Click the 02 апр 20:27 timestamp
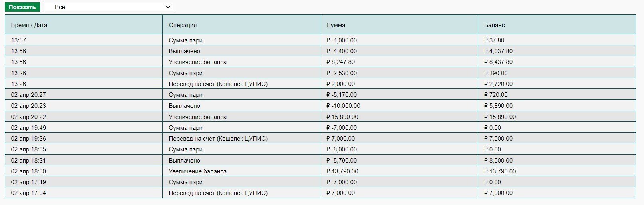644x205 pixels. 28,95
